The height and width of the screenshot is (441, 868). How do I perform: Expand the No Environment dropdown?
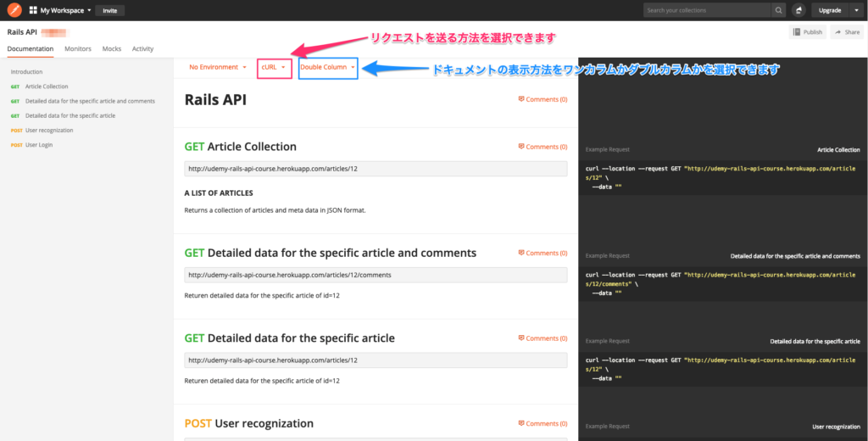click(x=217, y=67)
